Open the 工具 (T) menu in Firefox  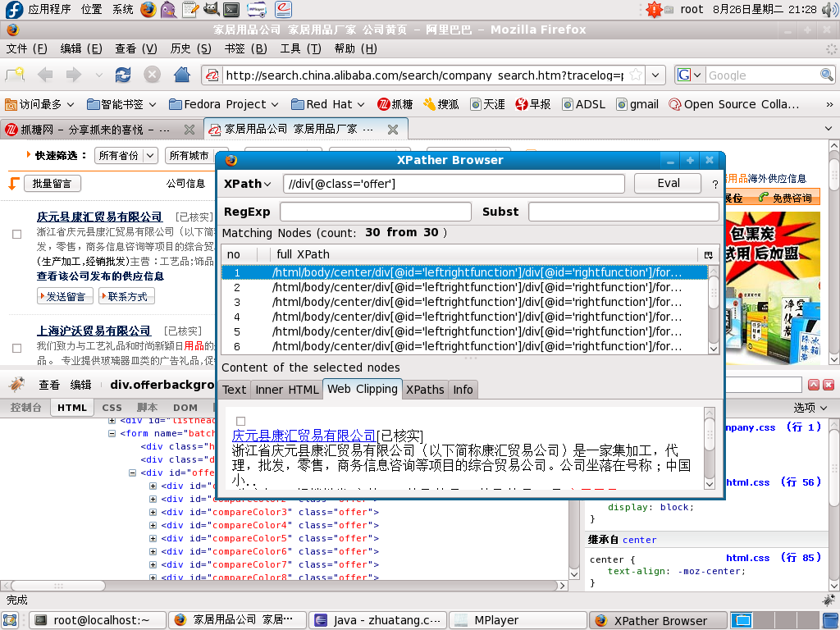pos(300,48)
